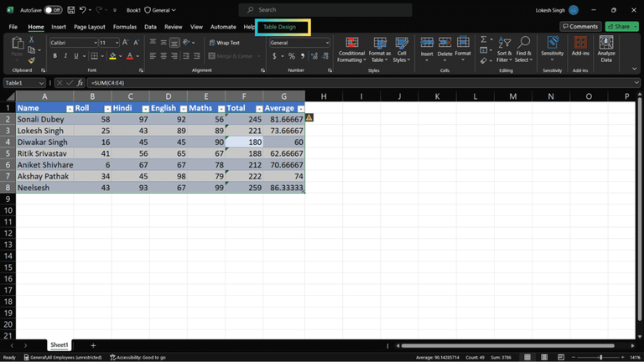Switch to the Table Design tab
The image size is (644, 362).
[x=280, y=27]
